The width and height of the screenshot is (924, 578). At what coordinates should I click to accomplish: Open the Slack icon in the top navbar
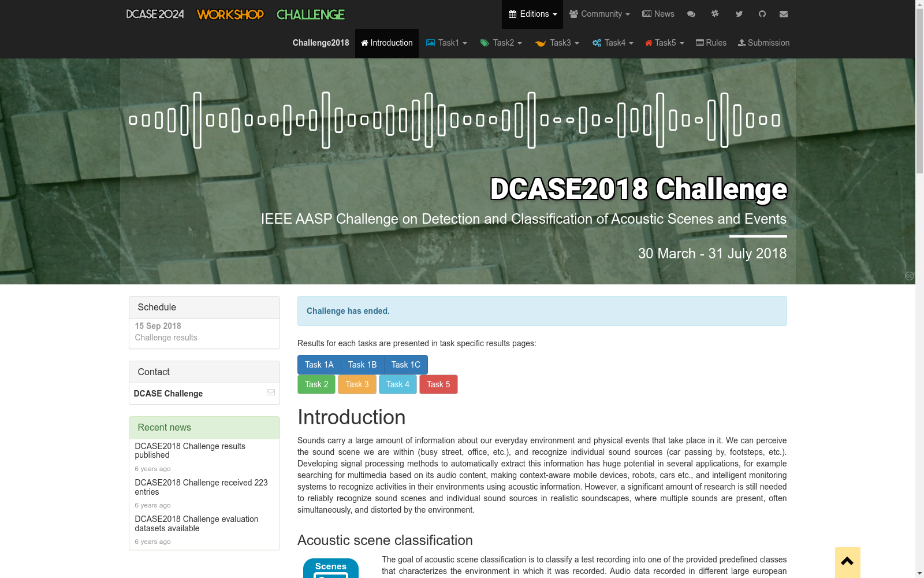coord(715,14)
